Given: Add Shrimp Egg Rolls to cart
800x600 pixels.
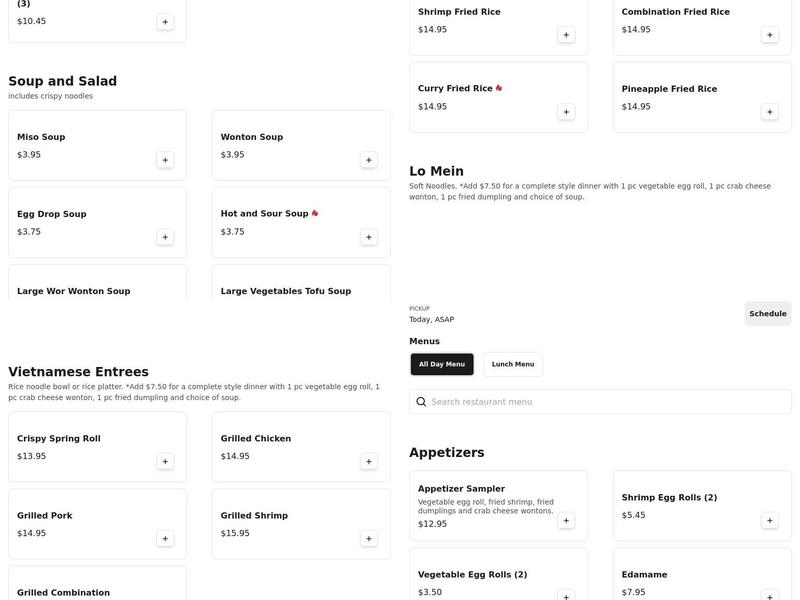Looking at the screenshot, I should click(x=770, y=521).
